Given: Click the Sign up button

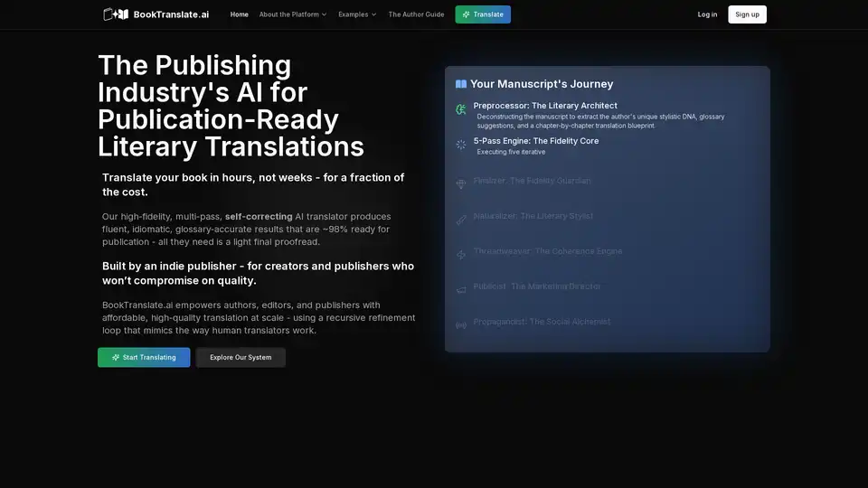Looking at the screenshot, I should 747,14.
